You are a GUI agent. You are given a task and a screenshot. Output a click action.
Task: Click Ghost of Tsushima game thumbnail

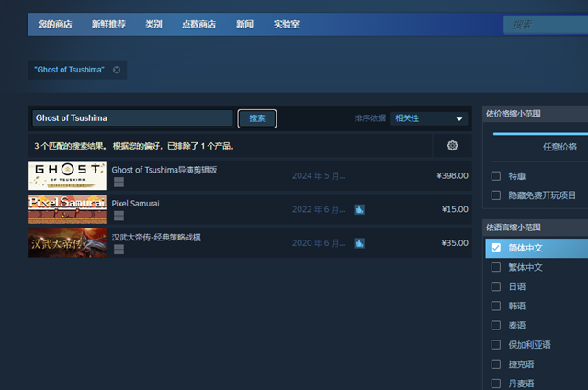[67, 175]
